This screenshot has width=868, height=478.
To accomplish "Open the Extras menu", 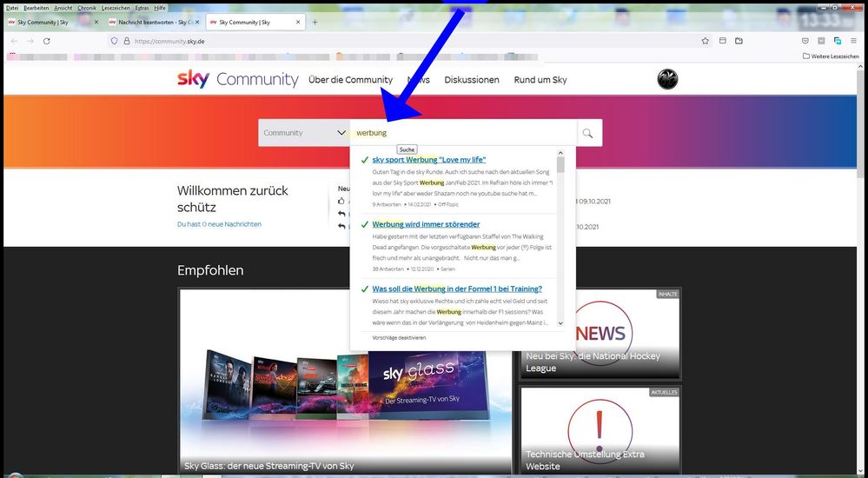I will (x=142, y=8).
